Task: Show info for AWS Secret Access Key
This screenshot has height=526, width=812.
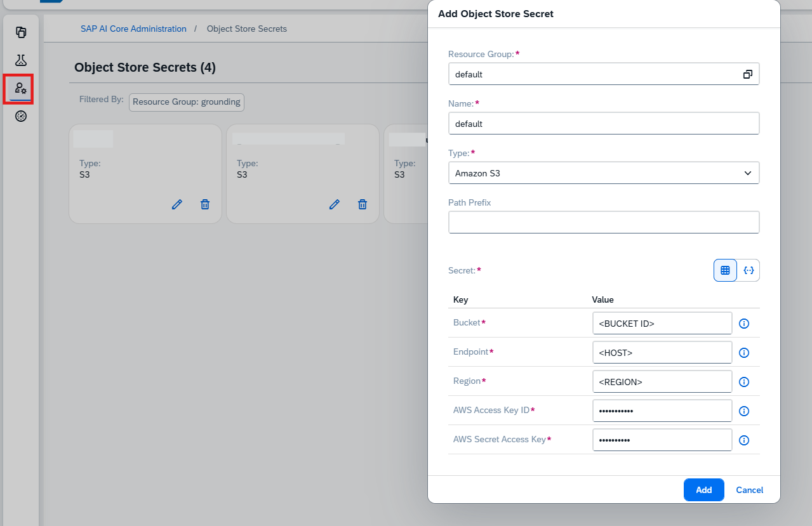Action: (x=745, y=440)
